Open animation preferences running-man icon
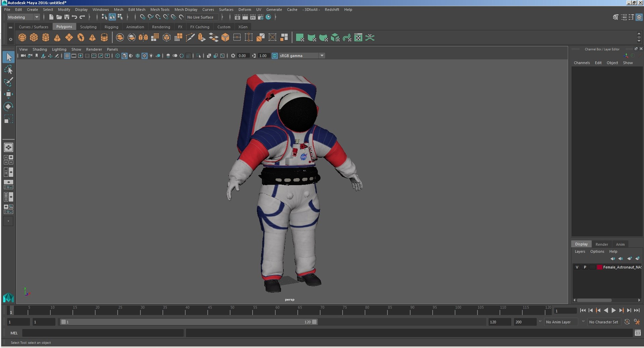Screen dimensions: 644x348 637,322
